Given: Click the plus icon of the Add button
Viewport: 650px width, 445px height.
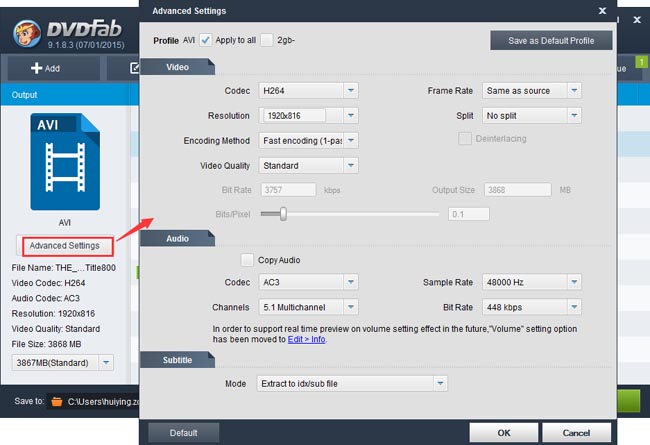Looking at the screenshot, I should click(36, 68).
